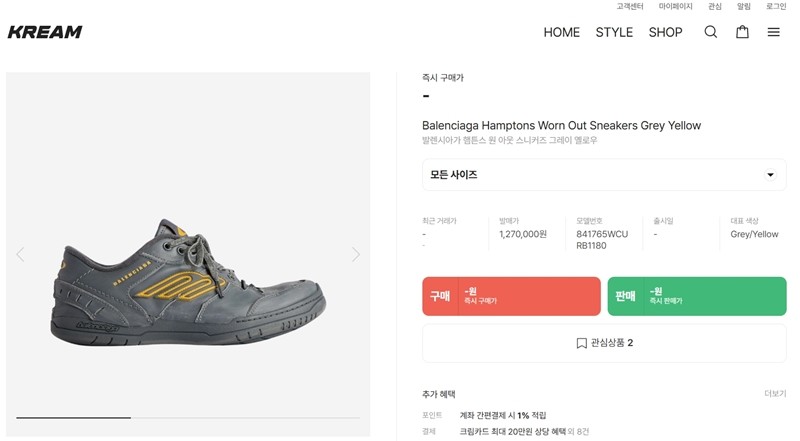
Task: Open 마이페이지 link at top
Action: click(676, 6)
